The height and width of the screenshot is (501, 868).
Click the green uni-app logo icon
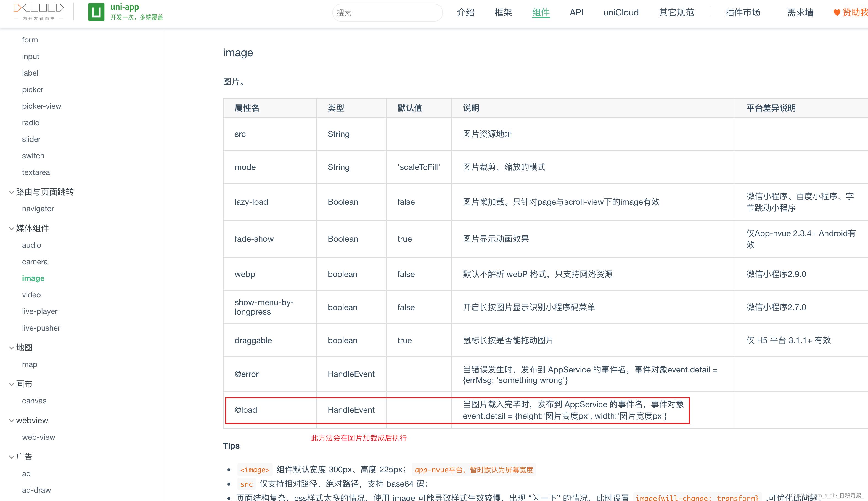tap(96, 12)
